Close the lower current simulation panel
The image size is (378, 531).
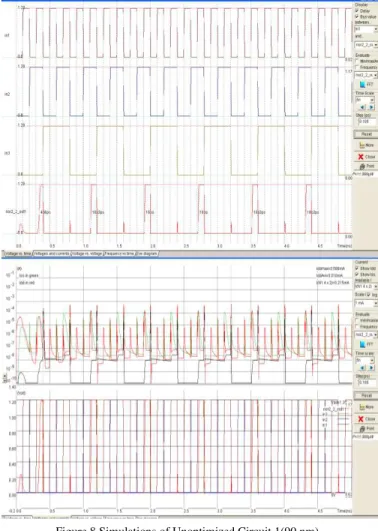pyautogui.click(x=366, y=419)
